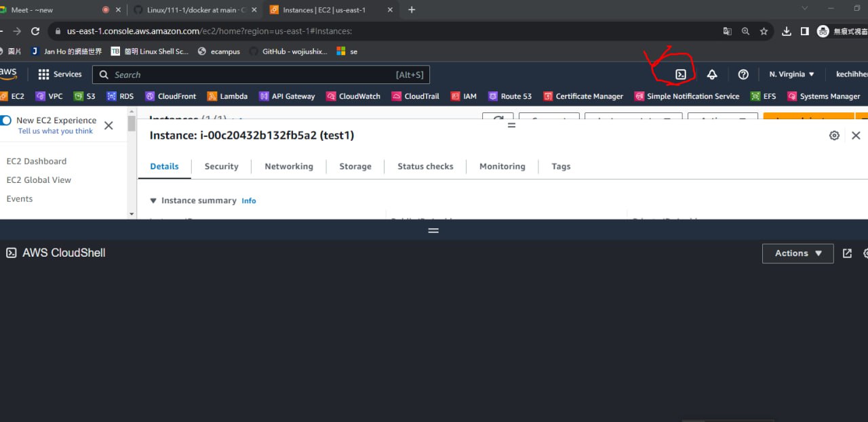The height and width of the screenshot is (422, 868).
Task: Open the Chrome translate page icon
Action: click(727, 31)
